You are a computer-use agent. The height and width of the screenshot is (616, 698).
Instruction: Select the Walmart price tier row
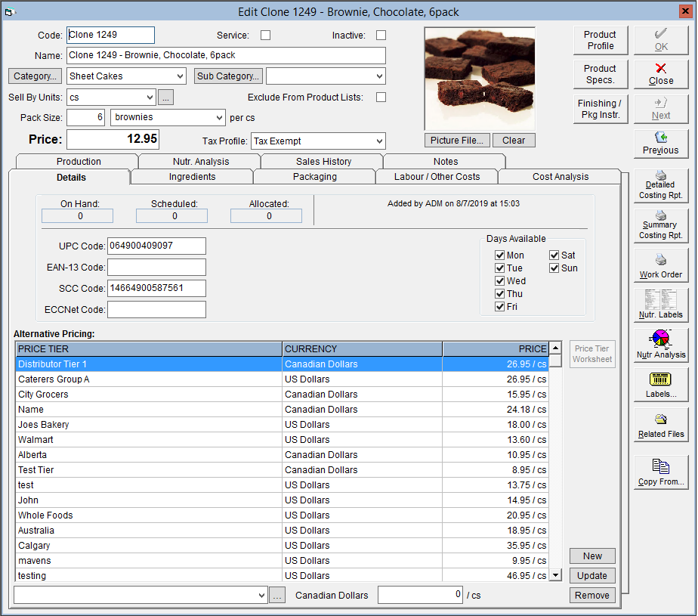pos(283,440)
